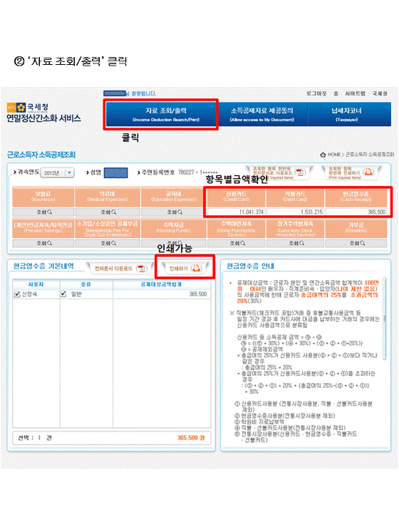Open the 소득공제자료 제공동의 tab
Screen dimensions: 399x532
(262, 114)
